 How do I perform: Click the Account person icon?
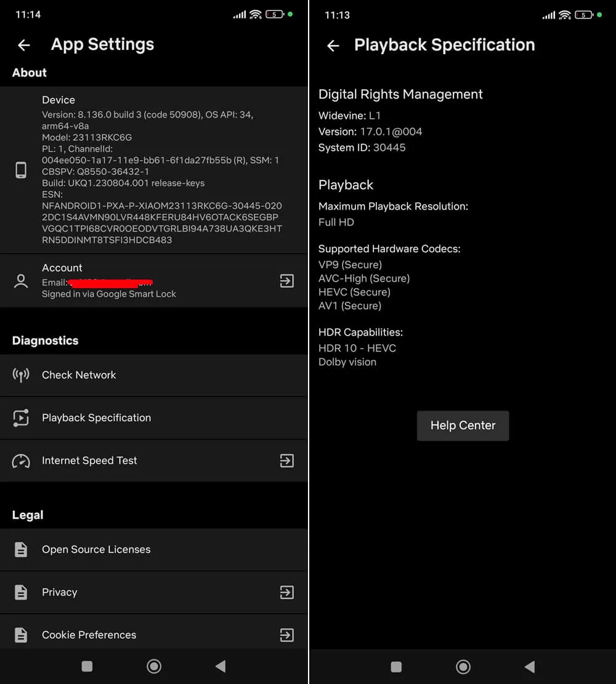click(x=20, y=281)
